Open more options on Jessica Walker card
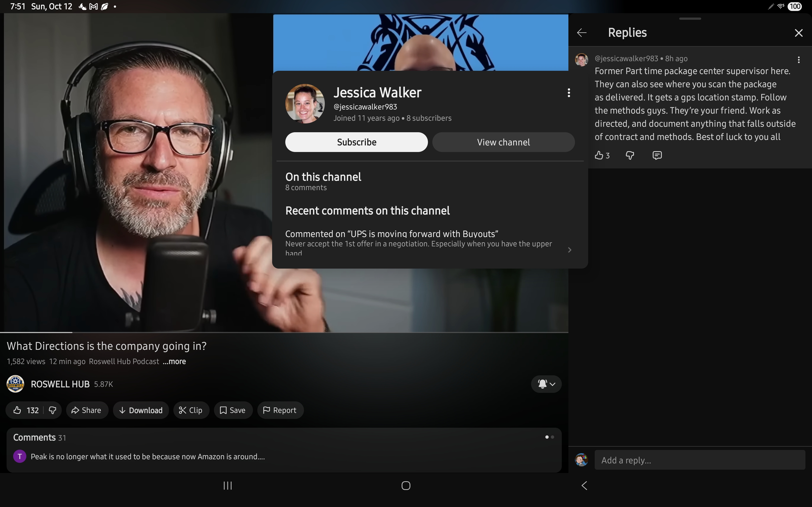This screenshot has height=507, width=812. point(569,93)
